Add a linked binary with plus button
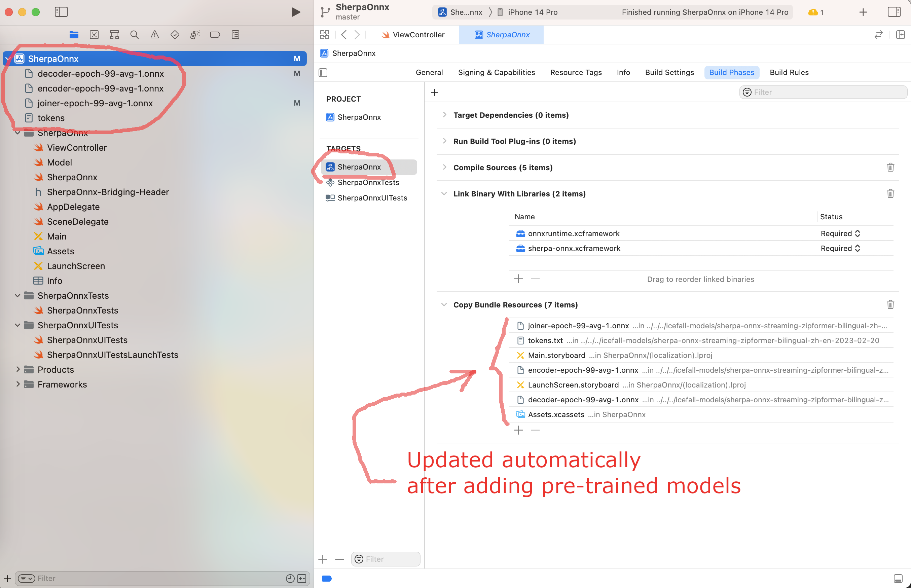The height and width of the screenshot is (588, 911). click(518, 279)
